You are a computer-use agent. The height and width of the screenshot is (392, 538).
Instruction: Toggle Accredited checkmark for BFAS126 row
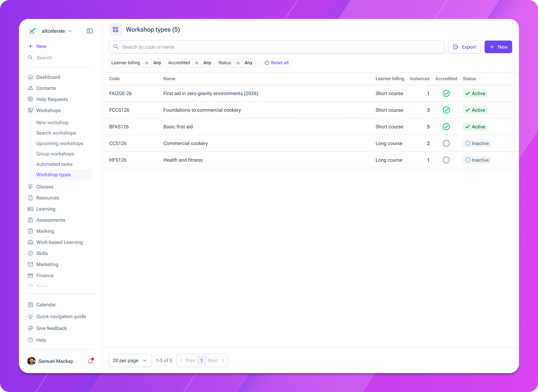(x=446, y=127)
